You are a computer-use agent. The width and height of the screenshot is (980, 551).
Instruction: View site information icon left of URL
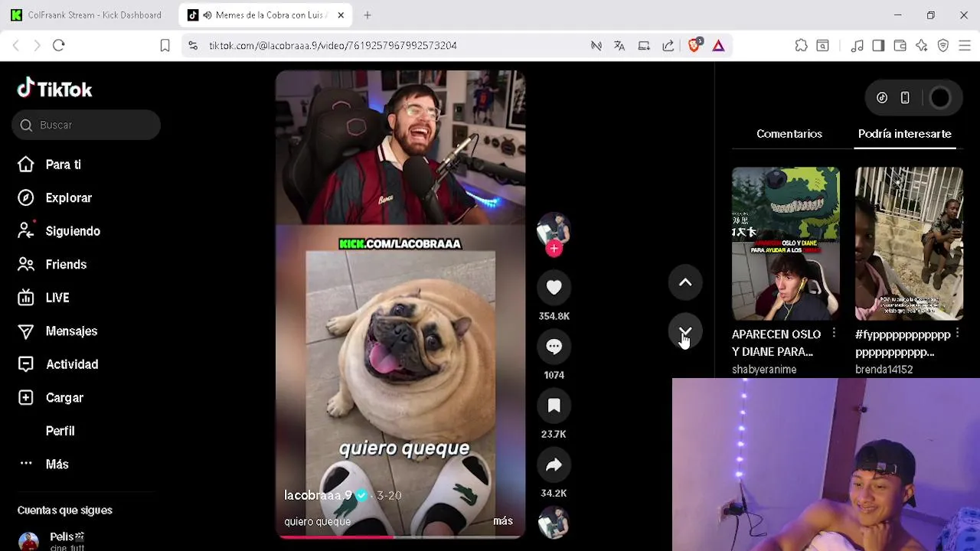(x=193, y=45)
